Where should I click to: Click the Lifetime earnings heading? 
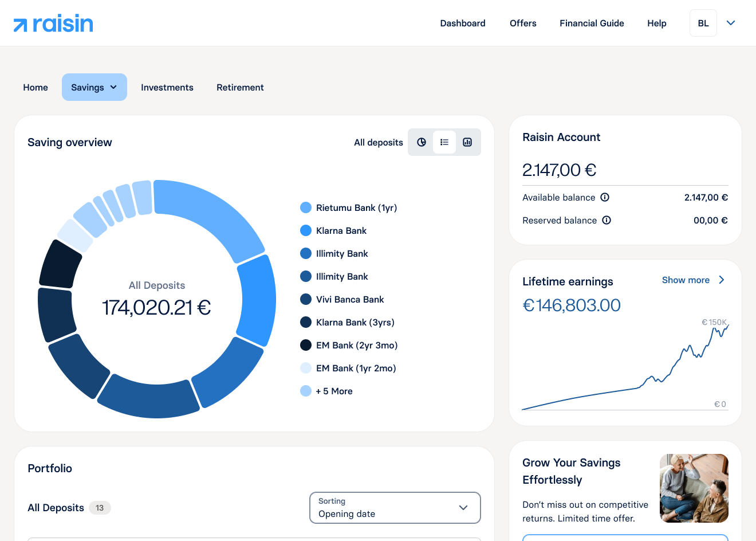[x=568, y=281]
